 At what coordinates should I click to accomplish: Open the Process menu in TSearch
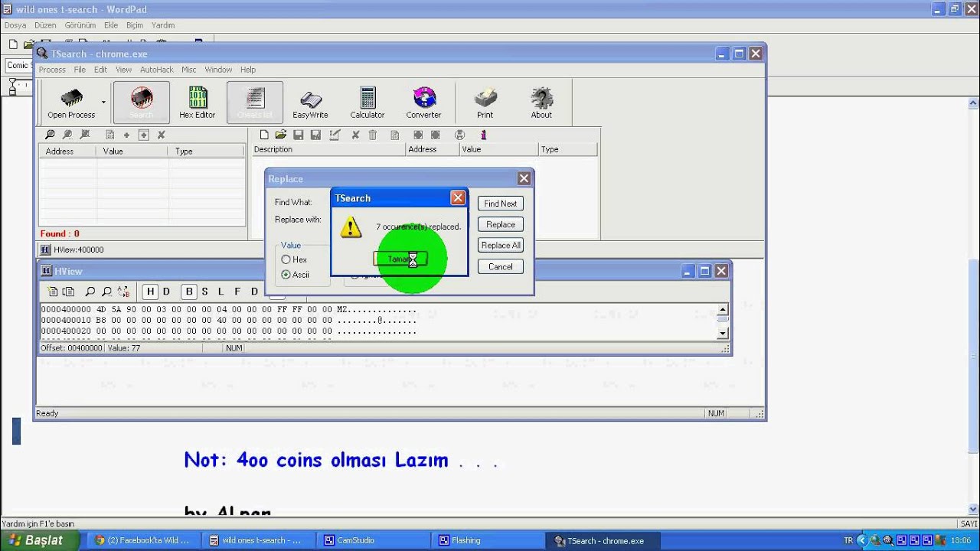(x=52, y=70)
